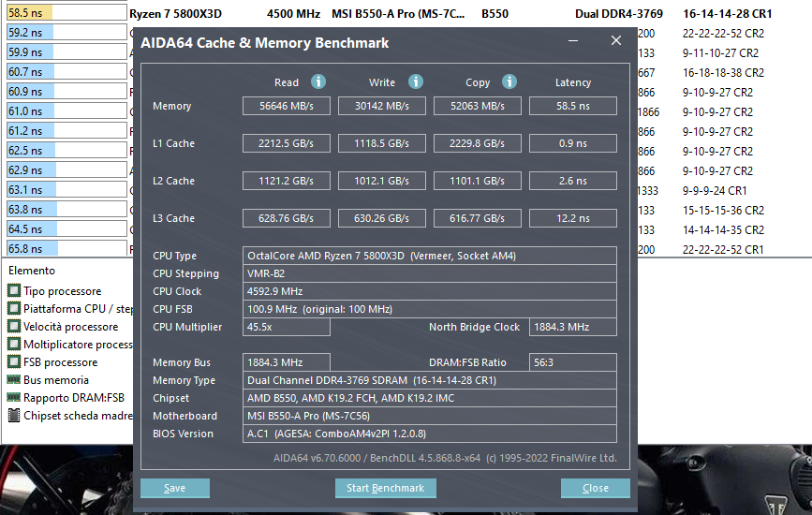812x515 pixels.
Task: Click timing 9-9-9-24 CR1 in list
Action: point(715,190)
